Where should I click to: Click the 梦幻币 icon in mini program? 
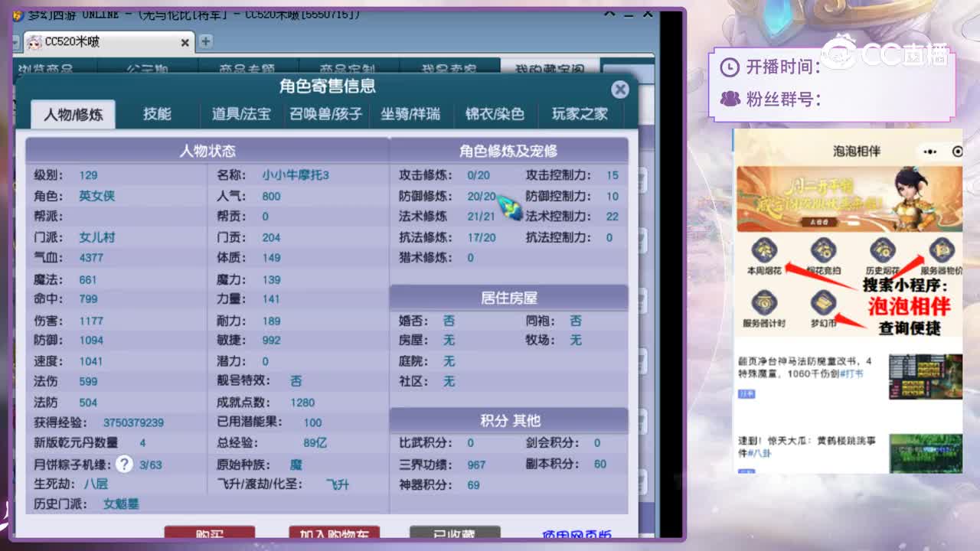pyautogui.click(x=824, y=303)
